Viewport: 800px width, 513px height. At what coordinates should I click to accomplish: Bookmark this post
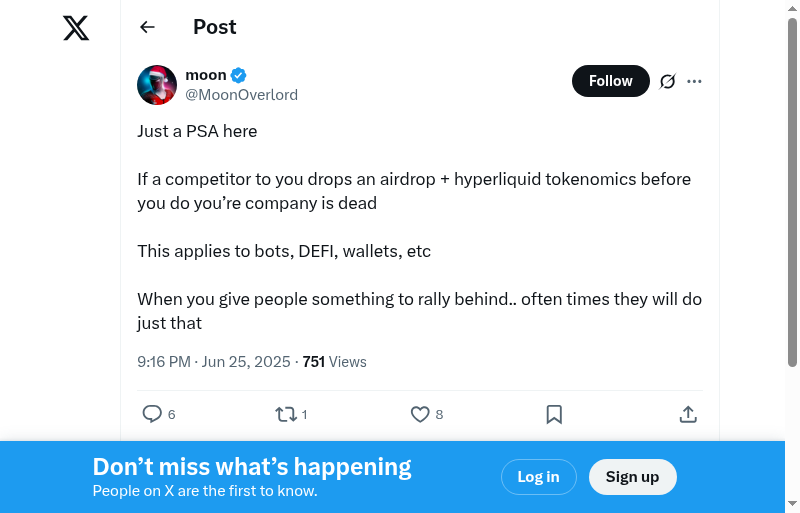click(x=554, y=414)
